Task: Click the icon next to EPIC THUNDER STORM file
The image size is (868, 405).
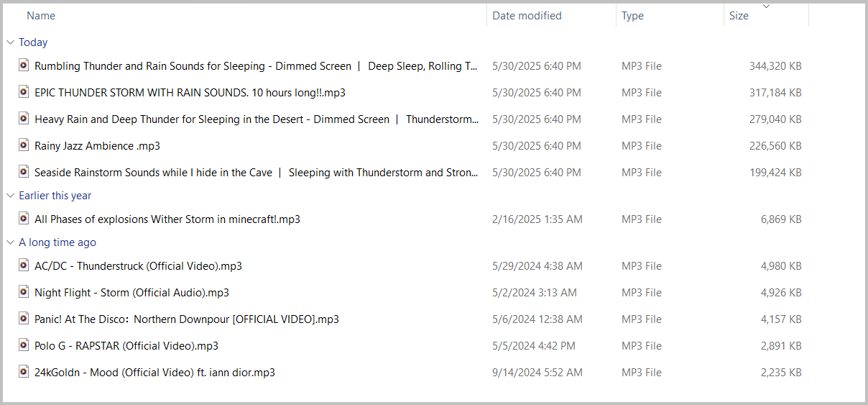Action: click(x=24, y=93)
